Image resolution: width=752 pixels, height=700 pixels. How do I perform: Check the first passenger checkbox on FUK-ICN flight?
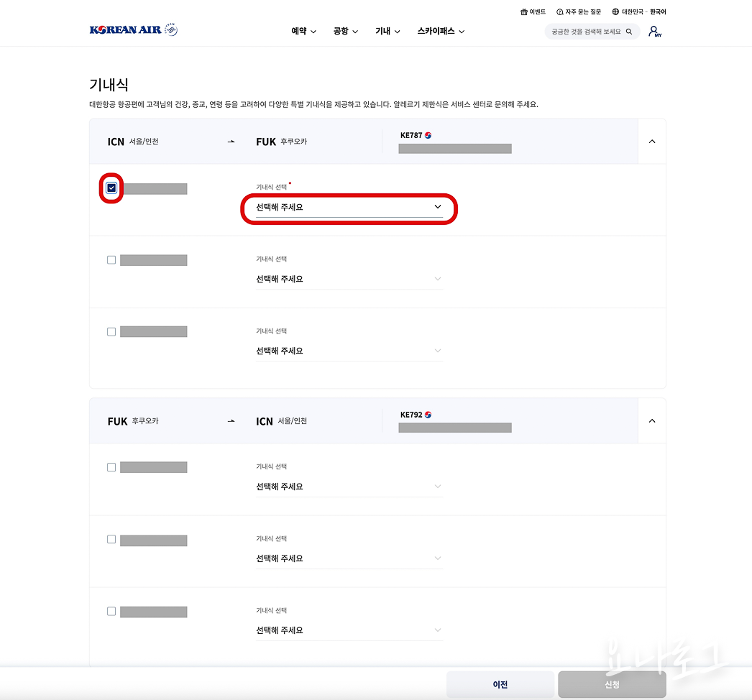[x=111, y=466]
